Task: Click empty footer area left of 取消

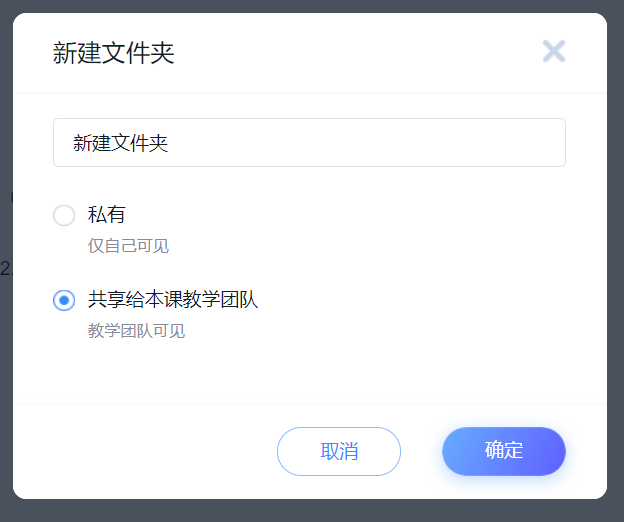Action: coord(140,451)
